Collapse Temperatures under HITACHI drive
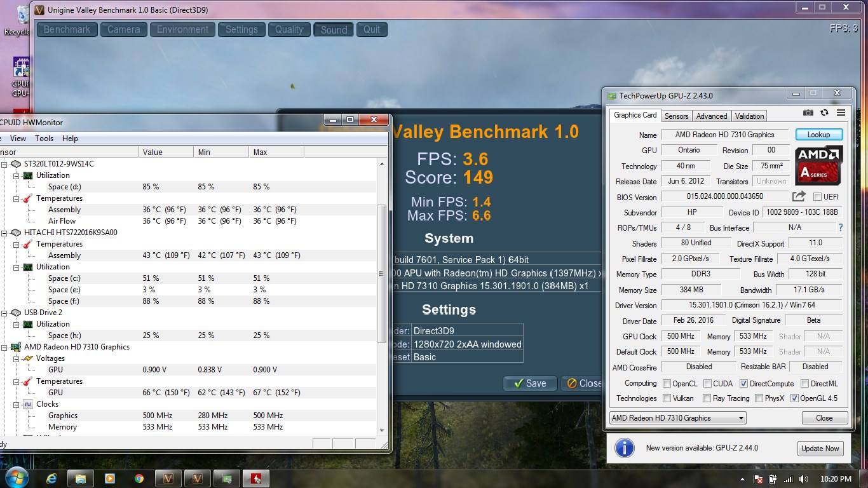Image resolution: width=868 pixels, height=488 pixels. pos(17,244)
